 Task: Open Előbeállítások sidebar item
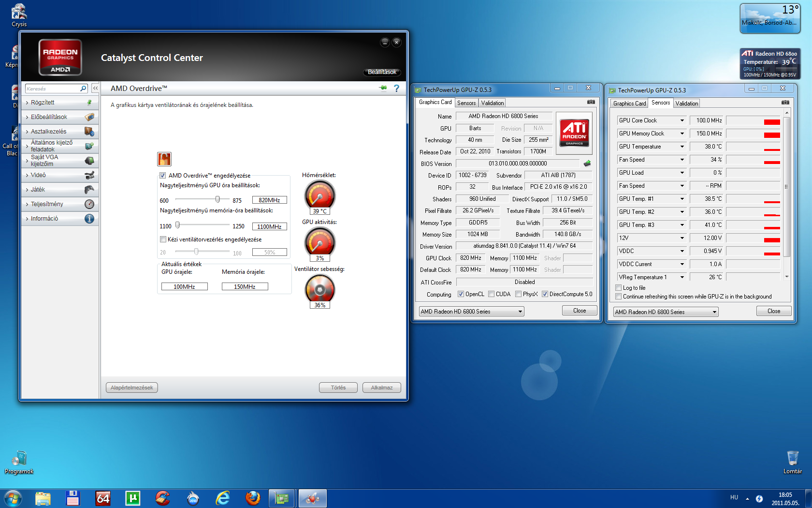click(x=60, y=117)
